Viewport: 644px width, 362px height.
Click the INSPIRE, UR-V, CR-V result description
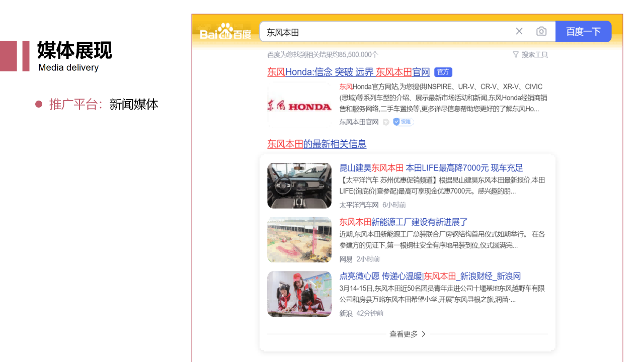443,98
